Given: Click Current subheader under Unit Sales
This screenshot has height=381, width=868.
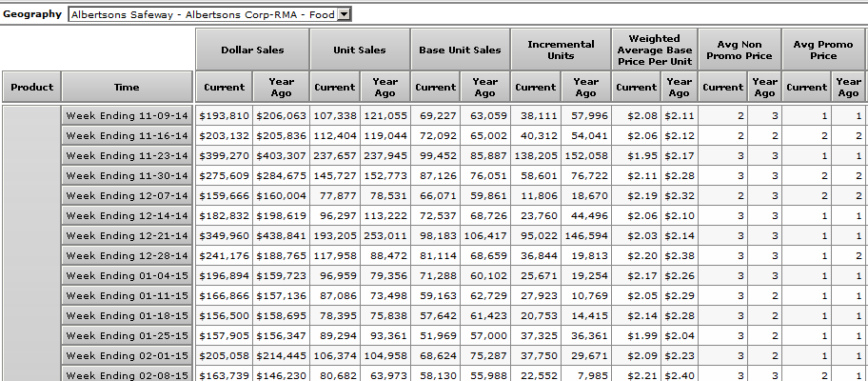Looking at the screenshot, I should coord(334,88).
